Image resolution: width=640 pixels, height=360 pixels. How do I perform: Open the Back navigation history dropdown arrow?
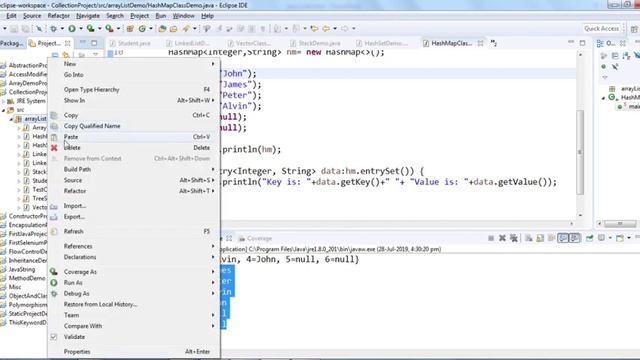tap(335, 29)
